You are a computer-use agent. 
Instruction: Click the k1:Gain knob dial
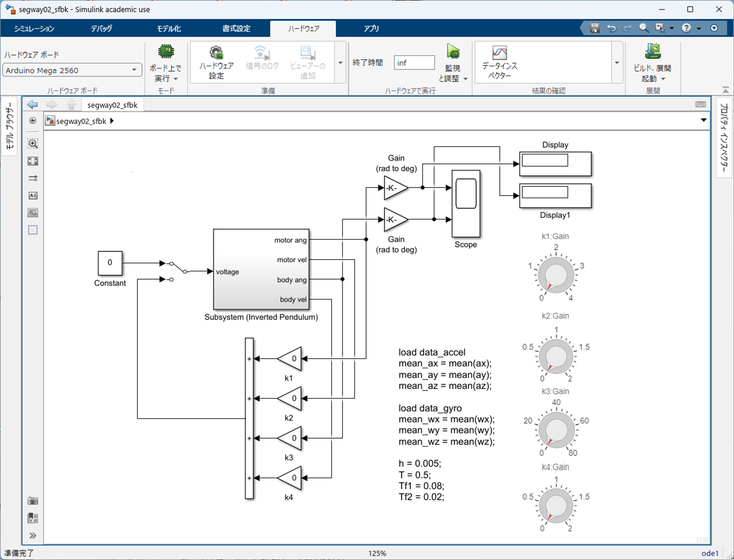click(x=555, y=275)
